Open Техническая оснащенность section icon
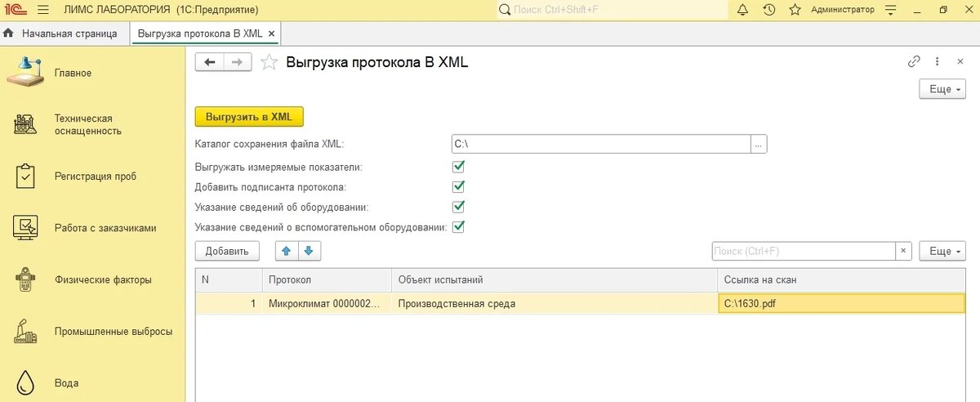The width and height of the screenshot is (980, 402). click(x=26, y=124)
